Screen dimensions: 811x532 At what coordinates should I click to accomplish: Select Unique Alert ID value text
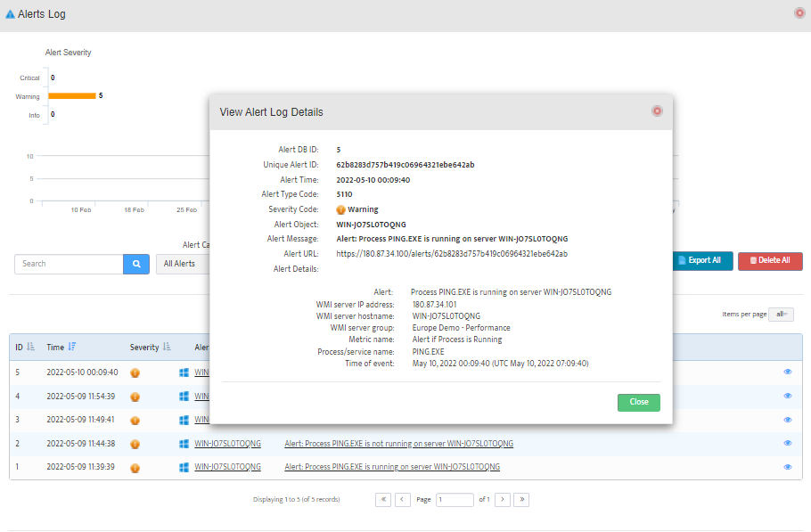point(405,165)
